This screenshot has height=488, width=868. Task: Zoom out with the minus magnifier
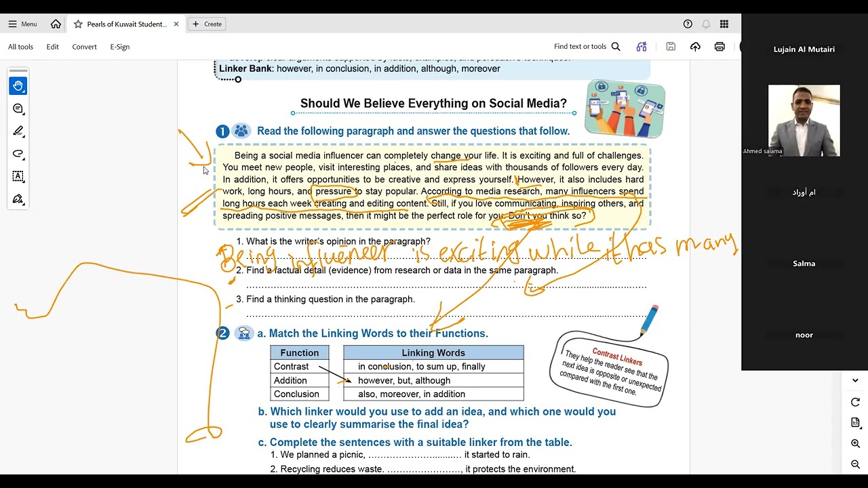855,465
